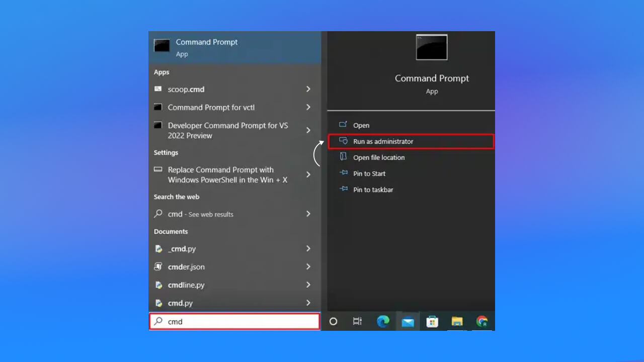Click the Pin to Start pin icon
Screen dimensions: 644x362
pos(343,173)
